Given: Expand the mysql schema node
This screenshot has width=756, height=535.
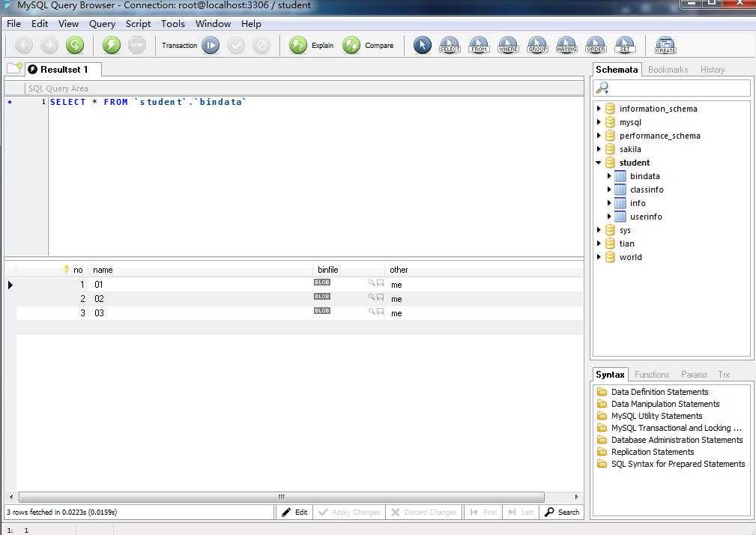Looking at the screenshot, I should (x=599, y=122).
